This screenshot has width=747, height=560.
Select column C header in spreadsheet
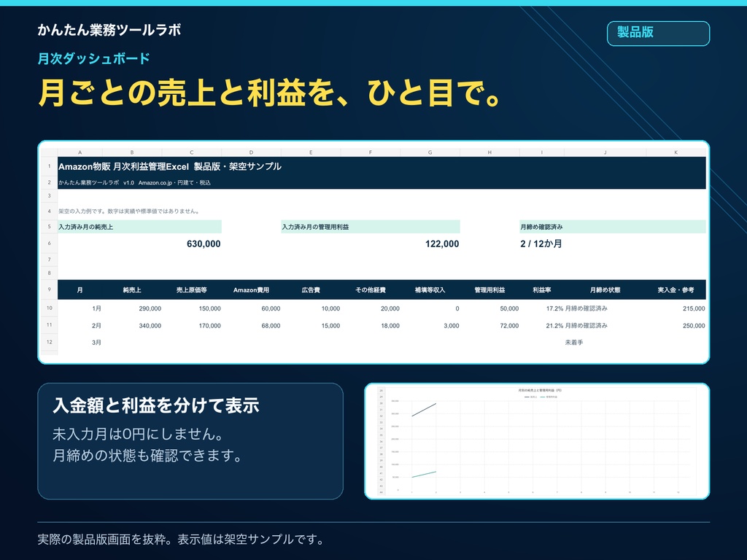[192, 152]
